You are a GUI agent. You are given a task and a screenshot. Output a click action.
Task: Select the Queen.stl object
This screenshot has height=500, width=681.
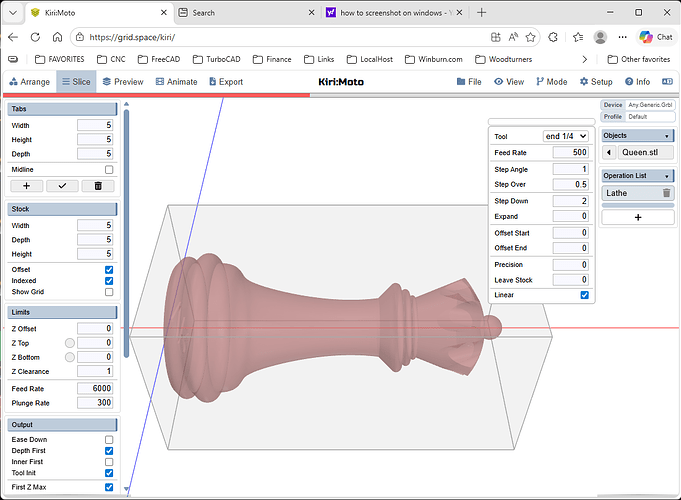click(645, 152)
